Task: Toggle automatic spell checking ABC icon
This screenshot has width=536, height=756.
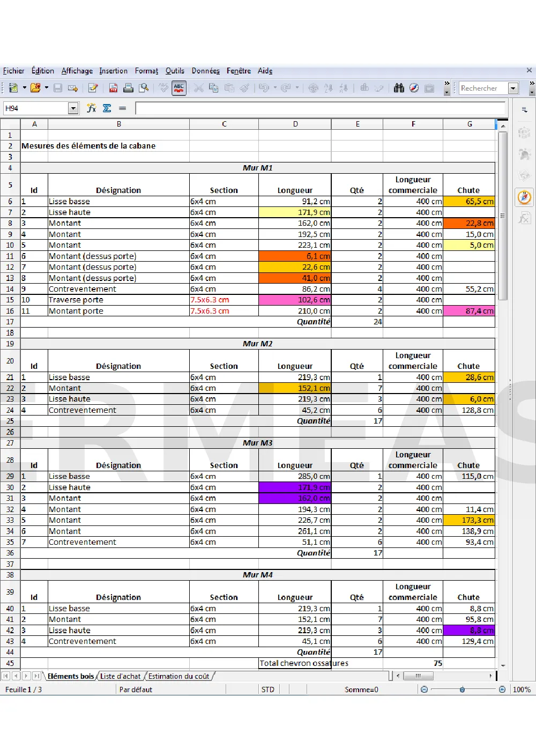Action: (x=179, y=88)
